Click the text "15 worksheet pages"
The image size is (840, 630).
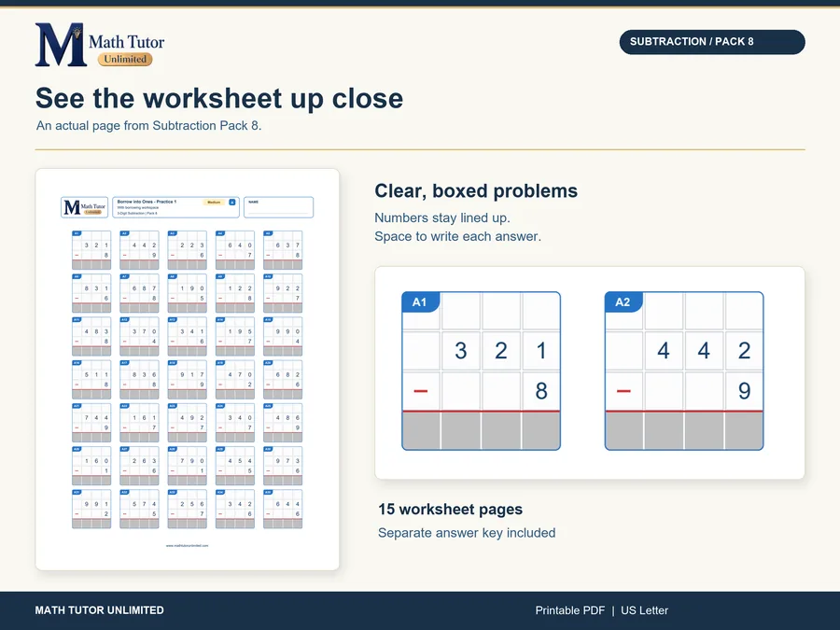(x=451, y=510)
